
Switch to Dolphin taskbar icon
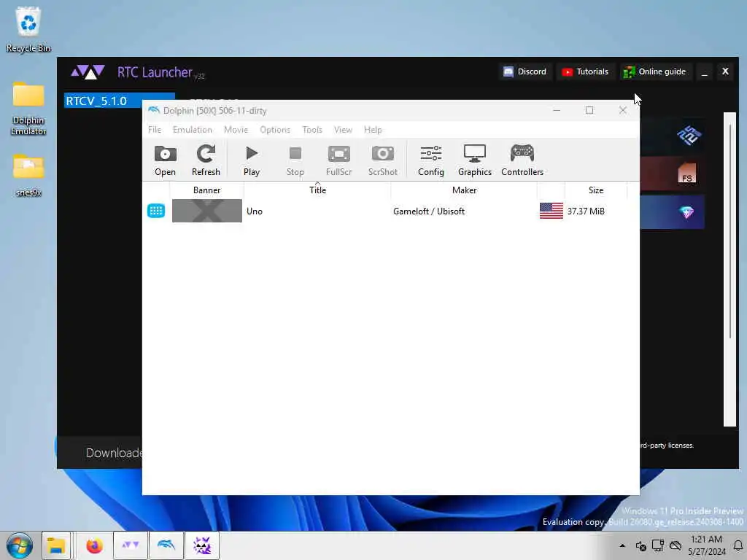pyautogui.click(x=166, y=545)
